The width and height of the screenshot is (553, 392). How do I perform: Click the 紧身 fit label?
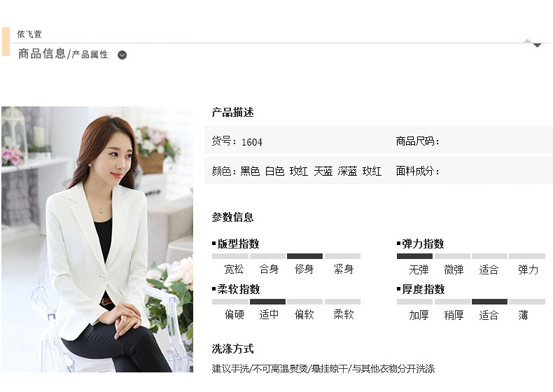(x=344, y=269)
